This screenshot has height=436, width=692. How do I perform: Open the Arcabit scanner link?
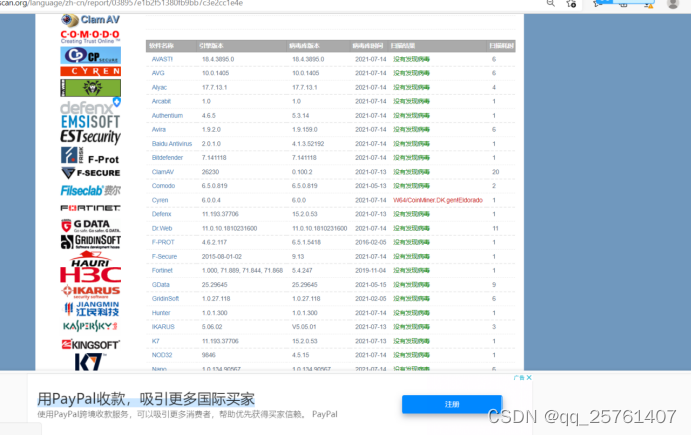coord(161,101)
